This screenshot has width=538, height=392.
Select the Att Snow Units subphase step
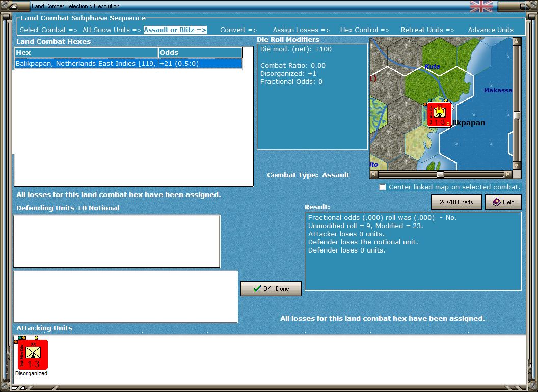[x=112, y=30]
